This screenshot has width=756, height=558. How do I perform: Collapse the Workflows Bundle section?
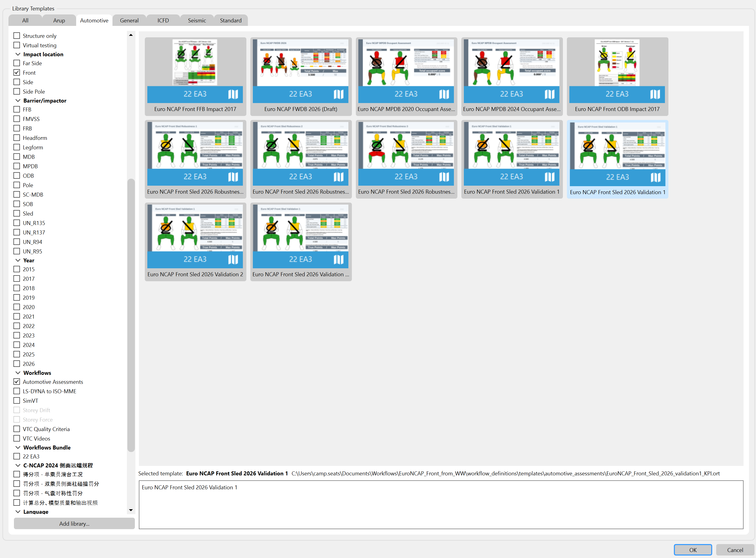[x=18, y=447]
